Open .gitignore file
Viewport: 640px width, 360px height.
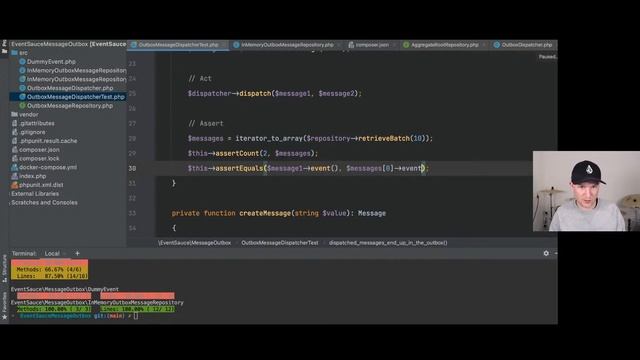click(x=32, y=132)
